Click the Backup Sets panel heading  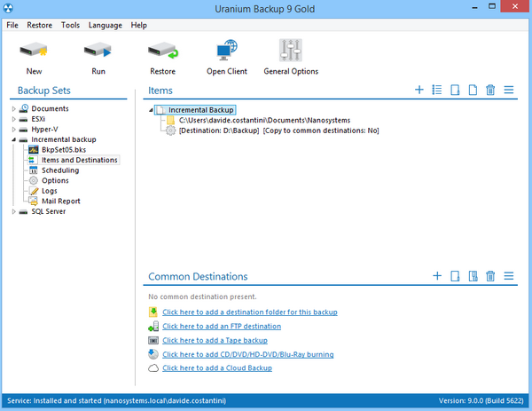click(x=44, y=91)
